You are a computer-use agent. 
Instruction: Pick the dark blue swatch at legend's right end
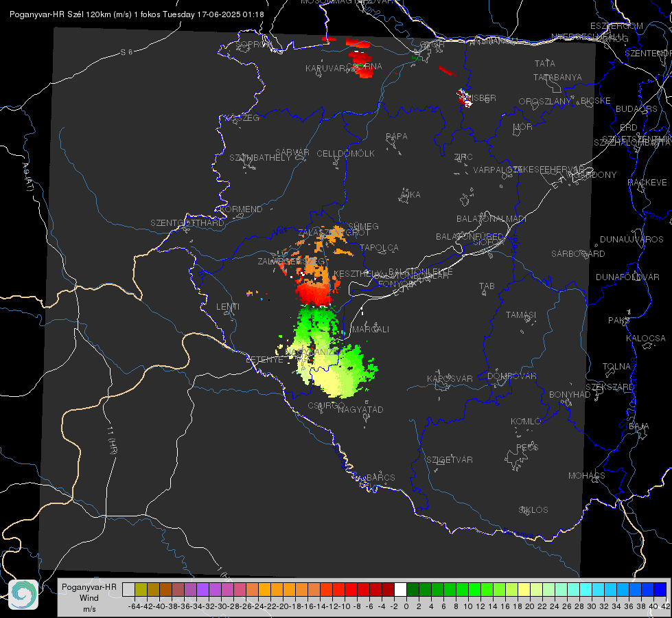pyautogui.click(x=660, y=589)
